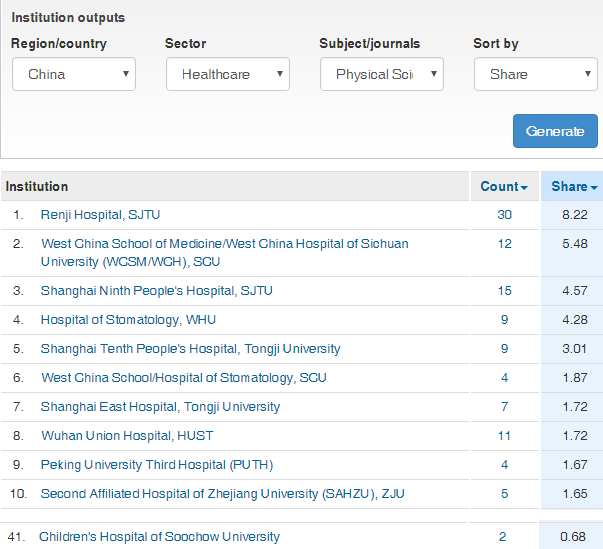This screenshot has width=603, height=549.
Task: Open the Subject/journals dropdown showing Physical Sci
Action: click(x=382, y=74)
